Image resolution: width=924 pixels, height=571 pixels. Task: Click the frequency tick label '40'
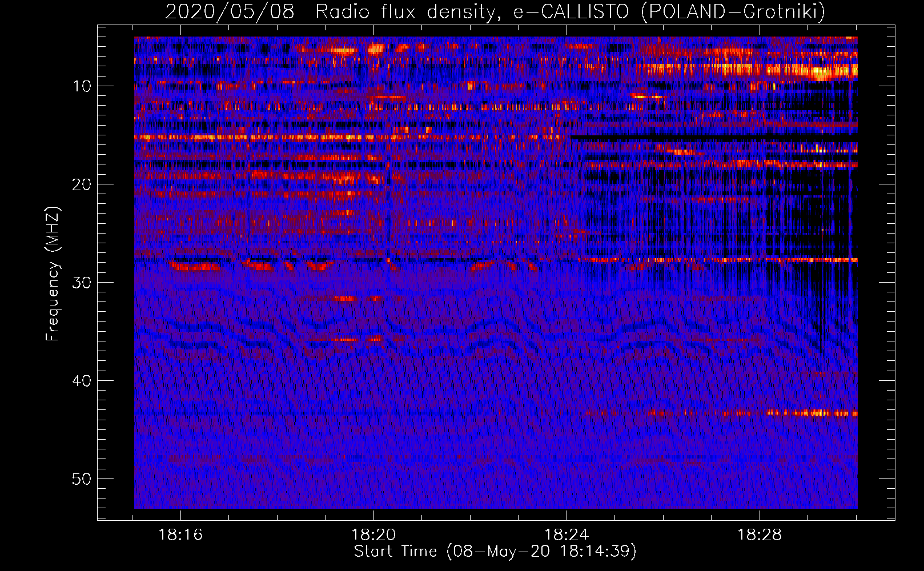82,381
